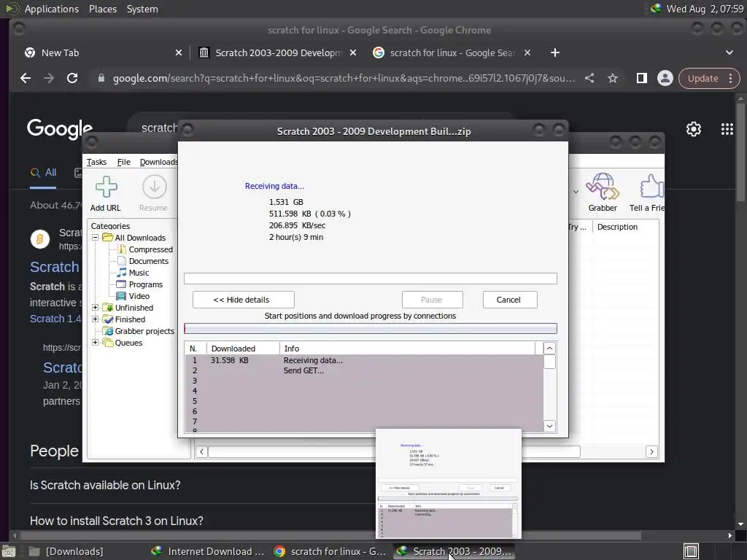Open the Downloads menu
This screenshot has height=560, width=747.
pos(158,162)
